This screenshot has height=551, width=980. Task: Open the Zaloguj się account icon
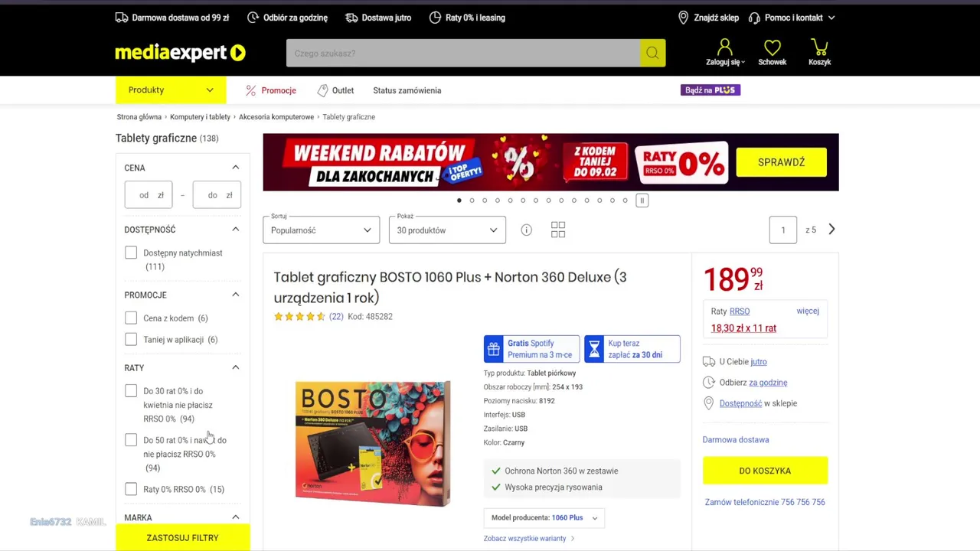point(724,47)
